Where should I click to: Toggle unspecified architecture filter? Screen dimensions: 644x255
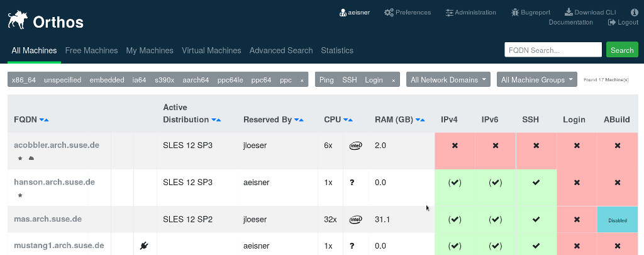tap(62, 80)
